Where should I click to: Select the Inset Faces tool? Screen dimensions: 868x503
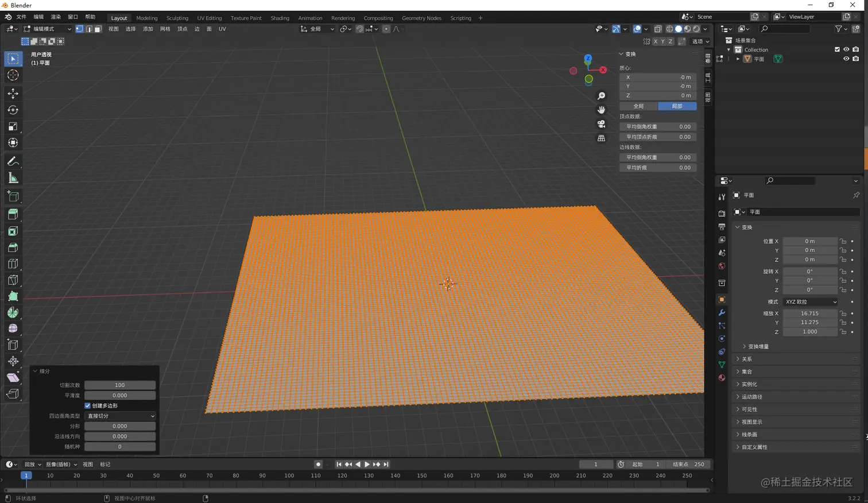click(13, 231)
